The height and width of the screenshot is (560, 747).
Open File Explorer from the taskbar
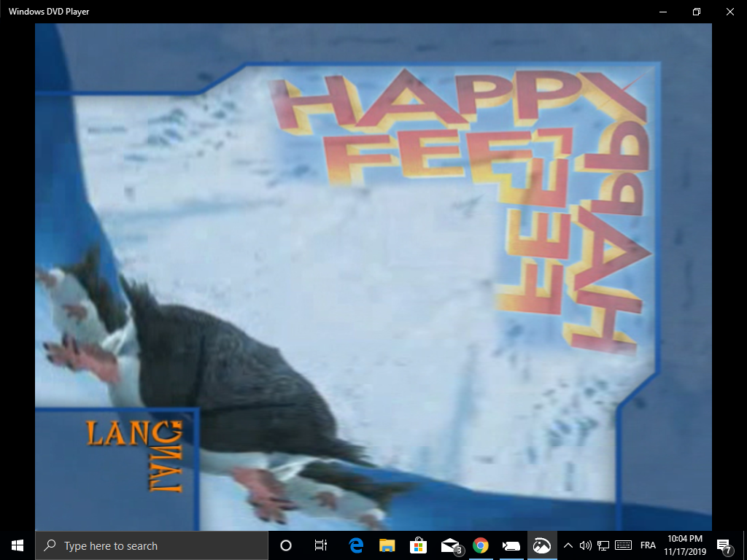coord(387,545)
